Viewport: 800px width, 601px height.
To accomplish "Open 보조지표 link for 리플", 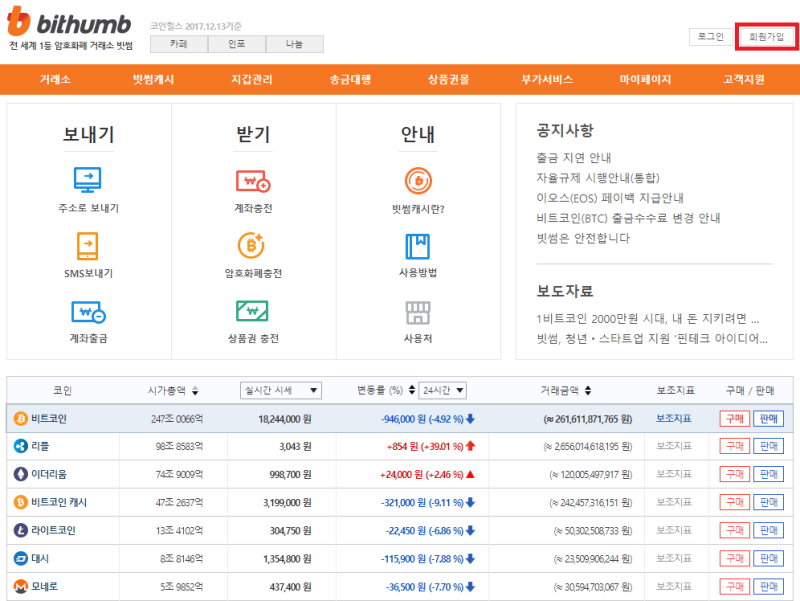I will [673, 446].
